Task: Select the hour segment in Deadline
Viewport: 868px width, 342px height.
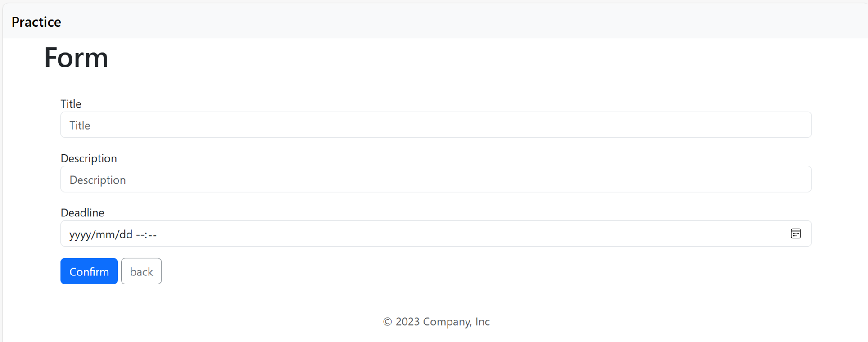Action: (140, 234)
